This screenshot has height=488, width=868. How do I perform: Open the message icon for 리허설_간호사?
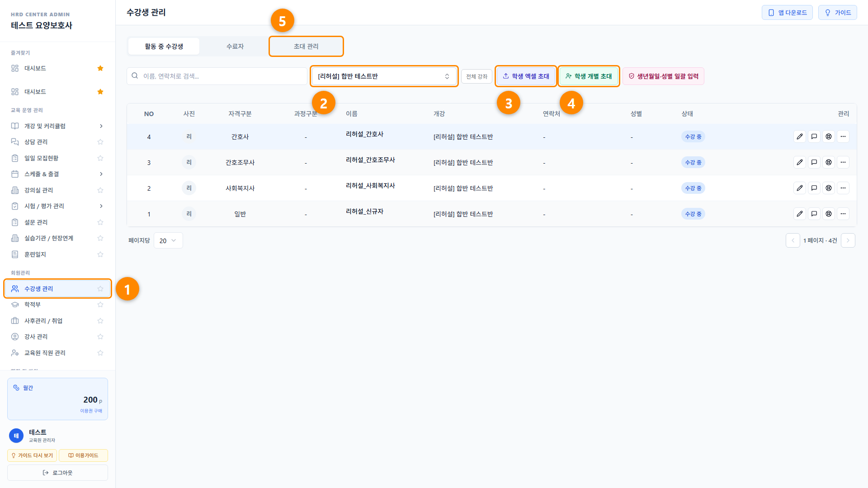[x=814, y=136]
